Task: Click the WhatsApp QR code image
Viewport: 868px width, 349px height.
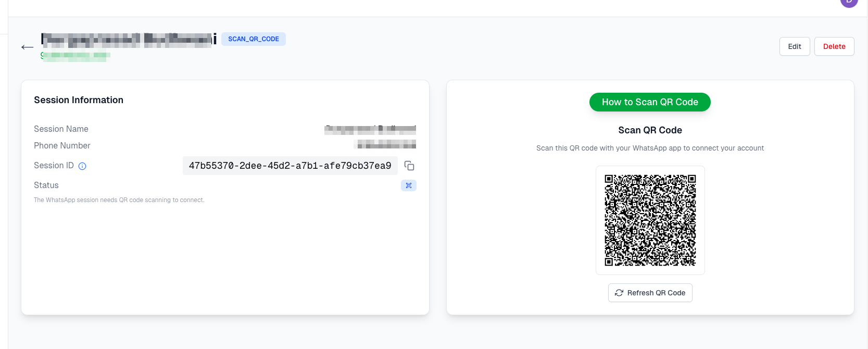Action: point(650,220)
